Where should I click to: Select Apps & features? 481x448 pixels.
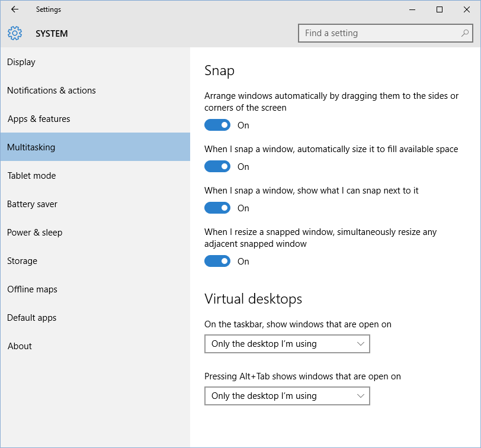(x=95, y=118)
